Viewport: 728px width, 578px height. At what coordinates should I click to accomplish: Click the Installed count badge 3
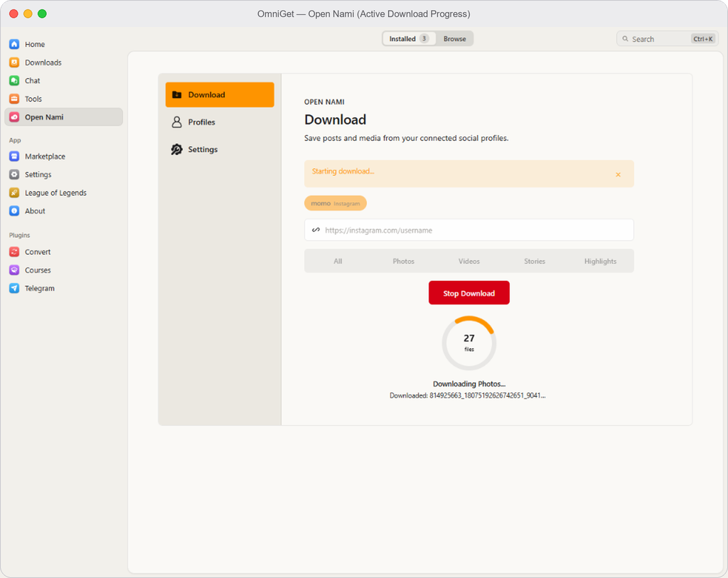point(424,38)
